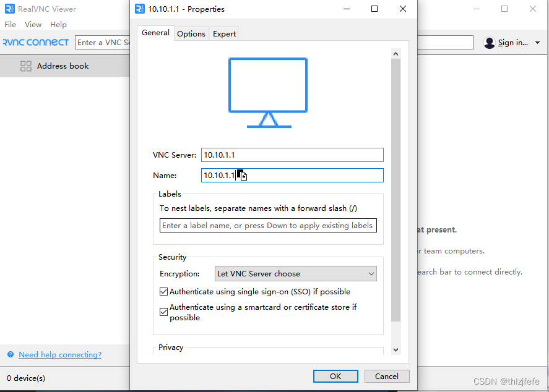Click the Labels group heading
The height and width of the screenshot is (392, 549).
point(170,194)
